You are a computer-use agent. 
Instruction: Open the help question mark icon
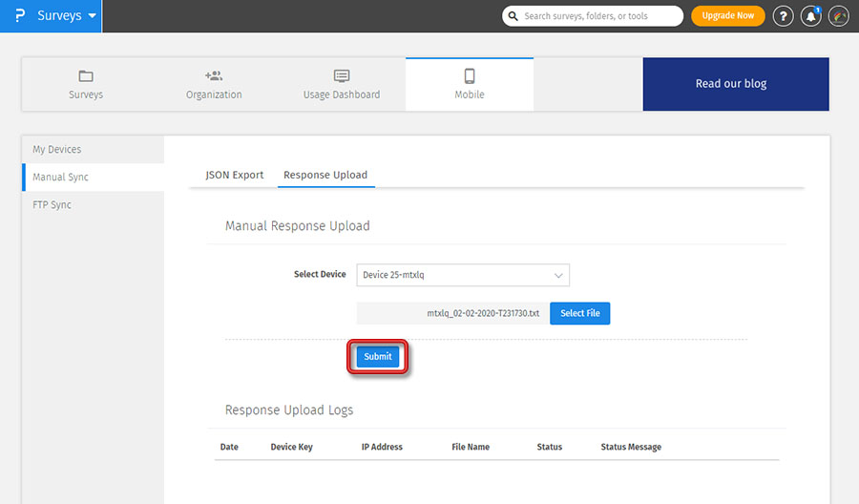click(x=783, y=16)
